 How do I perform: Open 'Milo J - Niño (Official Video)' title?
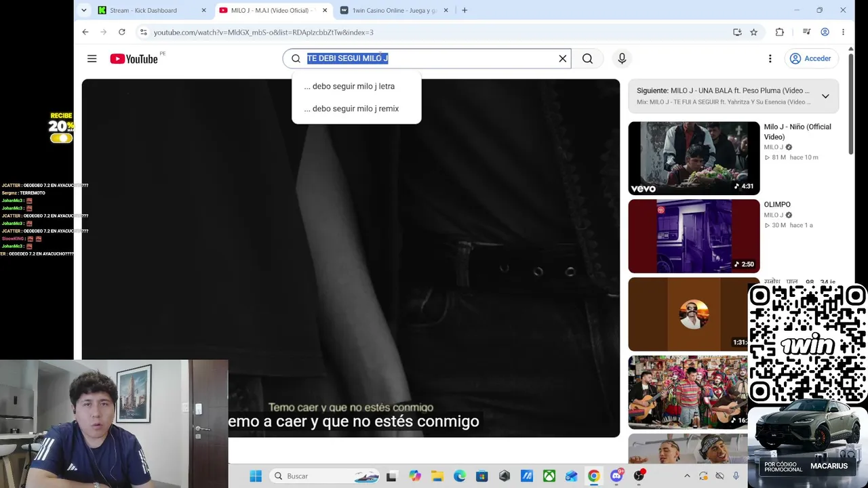click(797, 131)
